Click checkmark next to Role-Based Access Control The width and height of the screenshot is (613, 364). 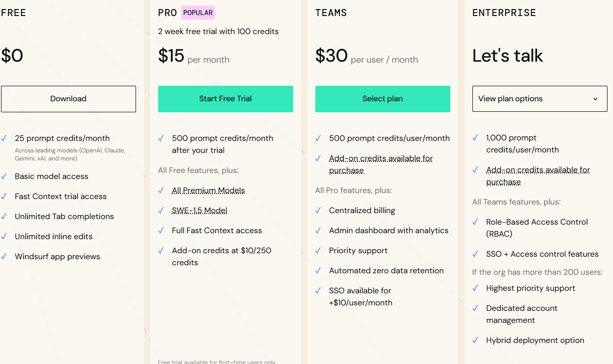pos(475,222)
